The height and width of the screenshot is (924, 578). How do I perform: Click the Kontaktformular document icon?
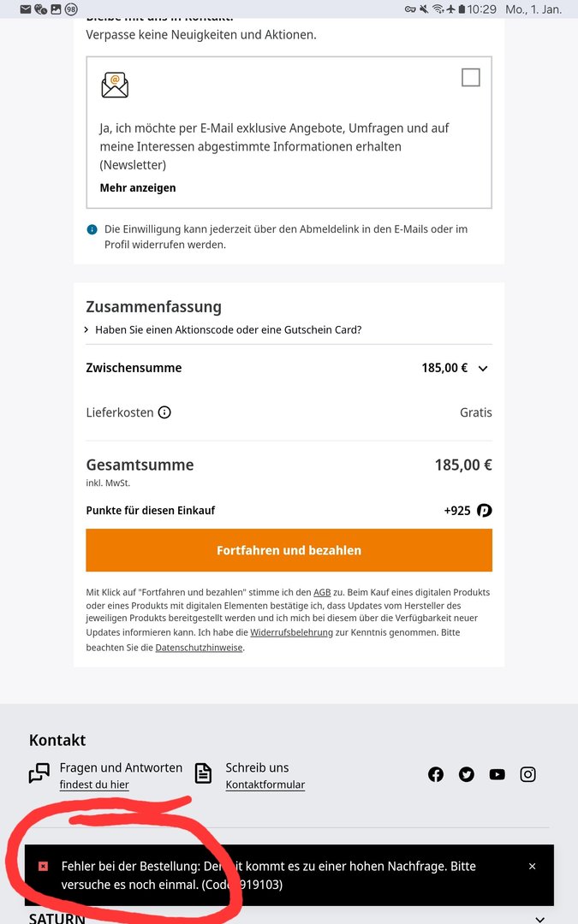point(203,774)
